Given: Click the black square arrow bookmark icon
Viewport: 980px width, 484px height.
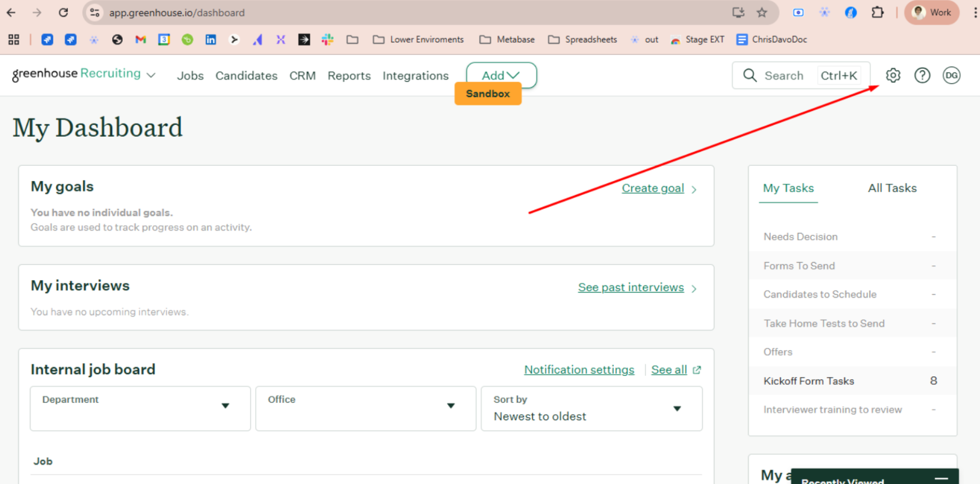Looking at the screenshot, I should [304, 39].
